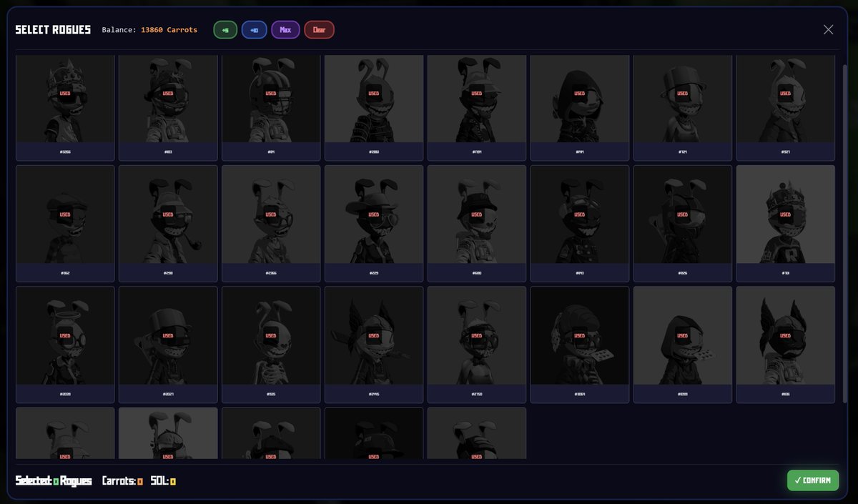Select the crowned rogue with R jersey
The width and height of the screenshot is (858, 504).
[786, 224]
